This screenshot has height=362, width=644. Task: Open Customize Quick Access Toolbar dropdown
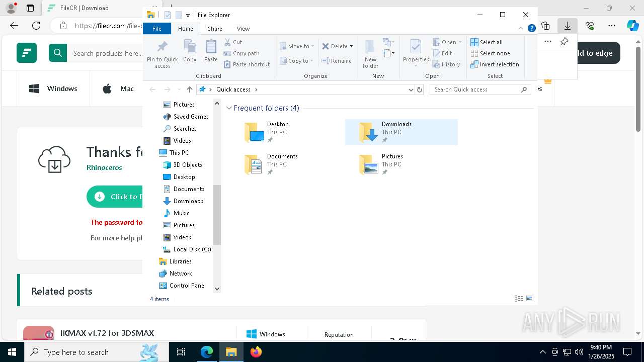[188, 15]
